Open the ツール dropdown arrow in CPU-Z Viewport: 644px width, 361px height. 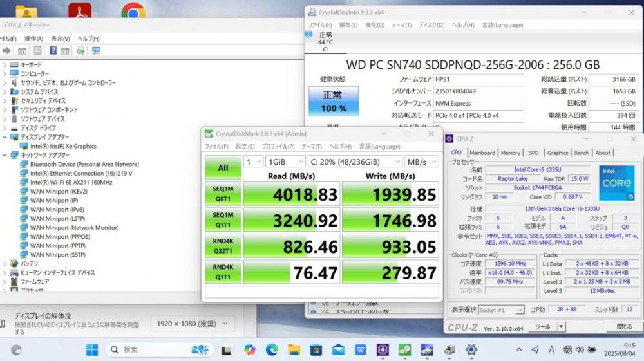pyautogui.click(x=561, y=327)
